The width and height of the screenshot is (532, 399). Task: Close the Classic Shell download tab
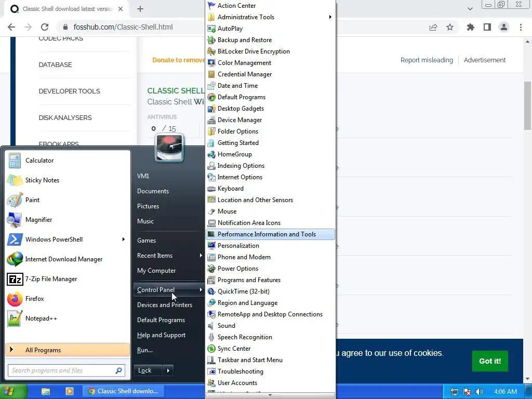[x=121, y=9]
